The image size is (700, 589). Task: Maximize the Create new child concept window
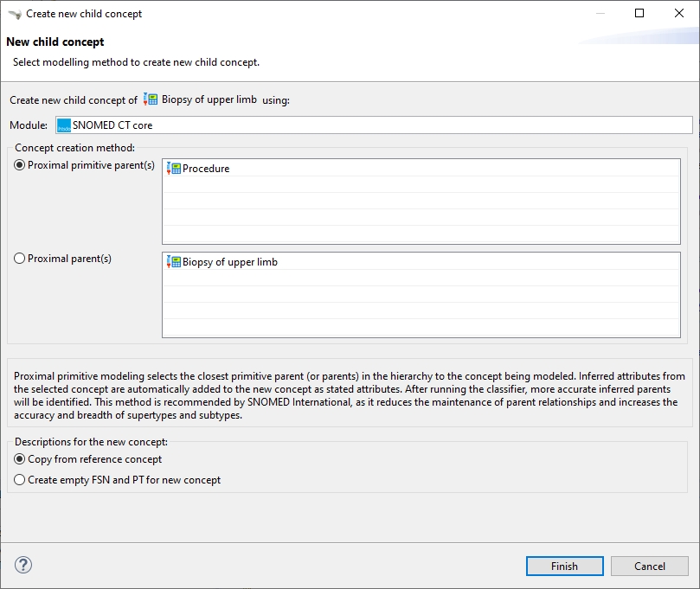click(x=639, y=13)
